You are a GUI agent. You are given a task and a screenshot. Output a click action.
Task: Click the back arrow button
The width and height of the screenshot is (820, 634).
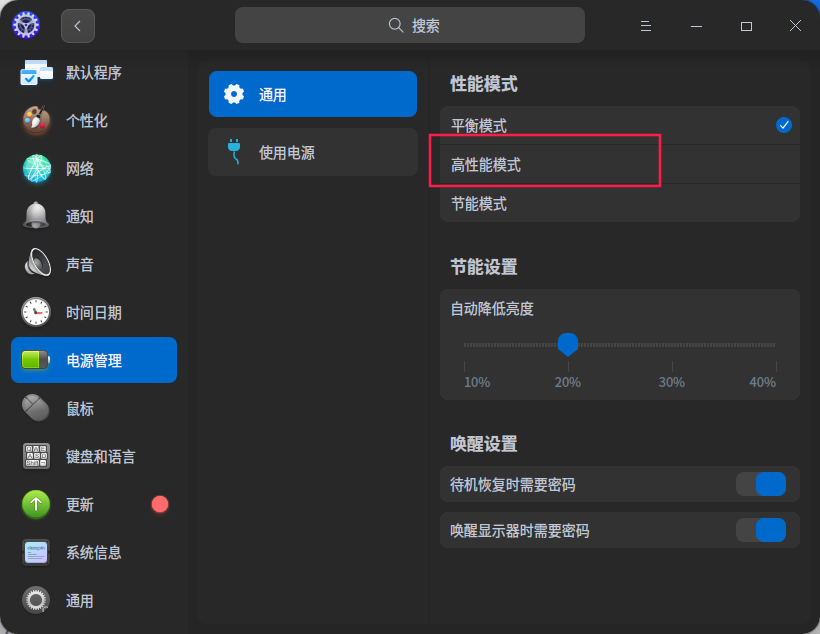point(78,26)
